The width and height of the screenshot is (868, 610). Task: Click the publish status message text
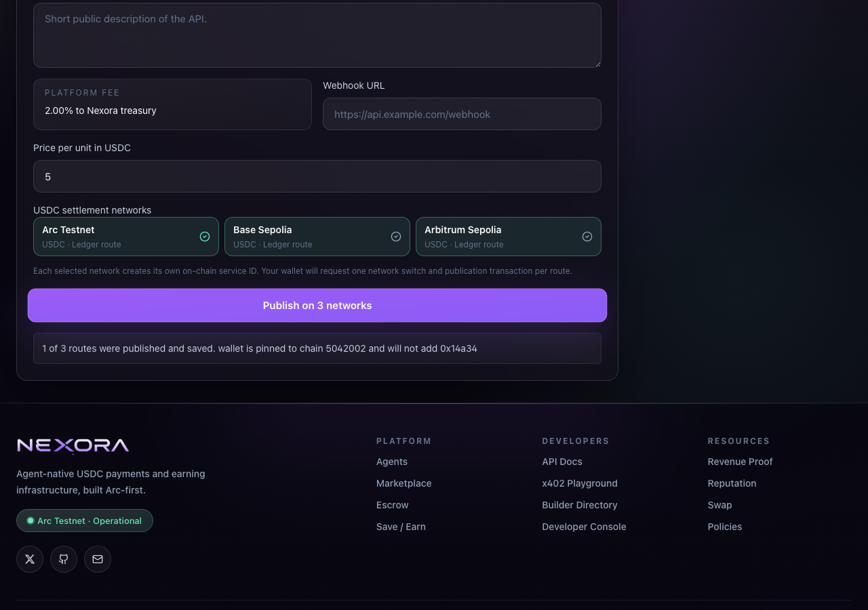pyautogui.click(x=260, y=348)
